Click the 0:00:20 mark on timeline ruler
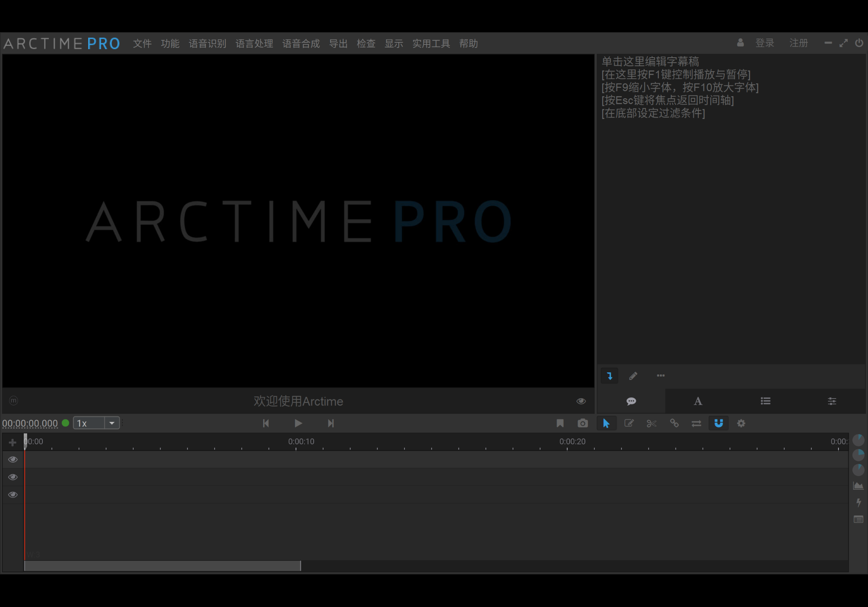The height and width of the screenshot is (607, 868). [x=572, y=441]
